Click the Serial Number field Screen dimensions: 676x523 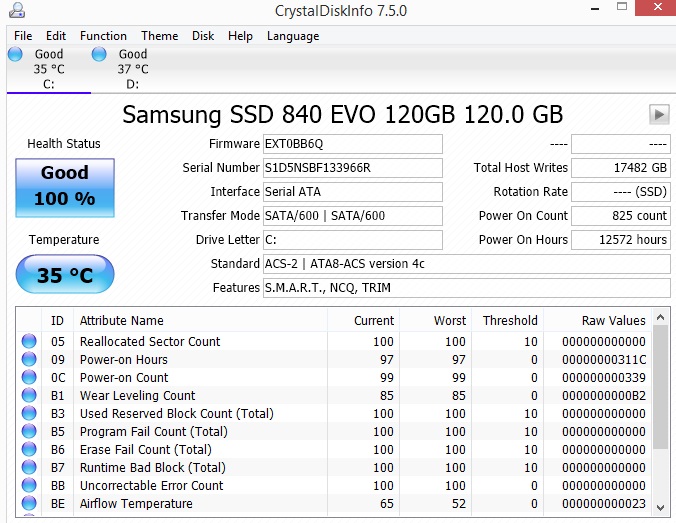[353, 168]
